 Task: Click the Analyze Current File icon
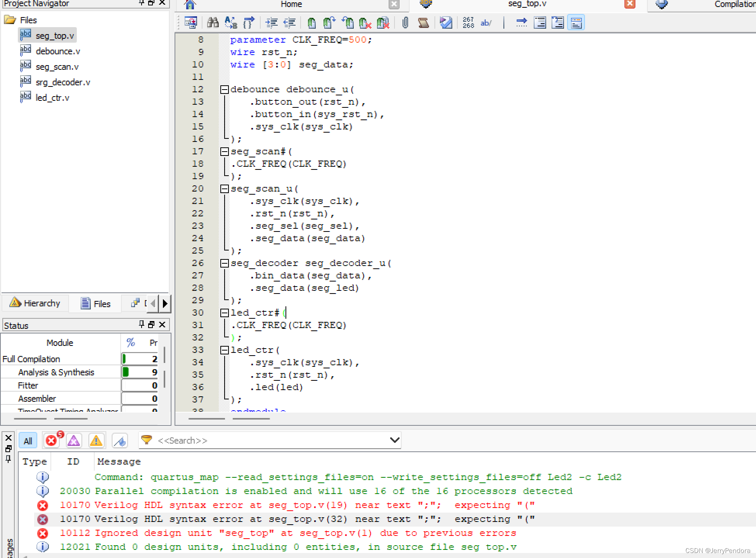(446, 23)
